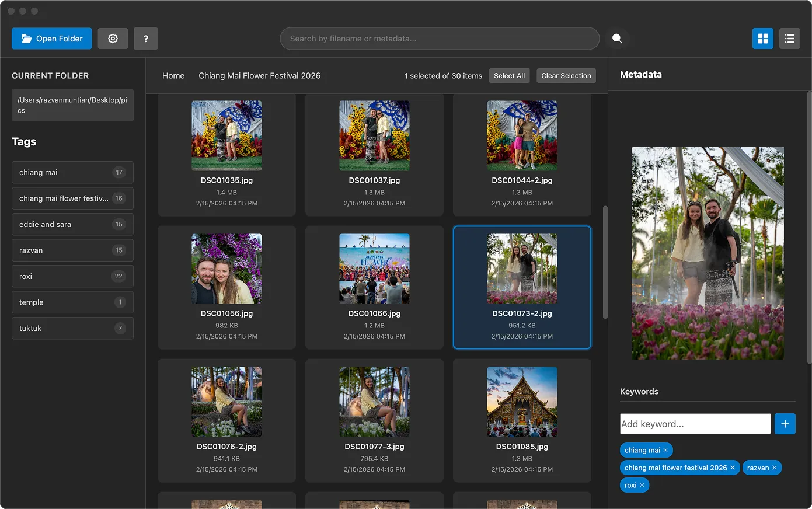Enable the tuktuk tag filter

tap(72, 328)
